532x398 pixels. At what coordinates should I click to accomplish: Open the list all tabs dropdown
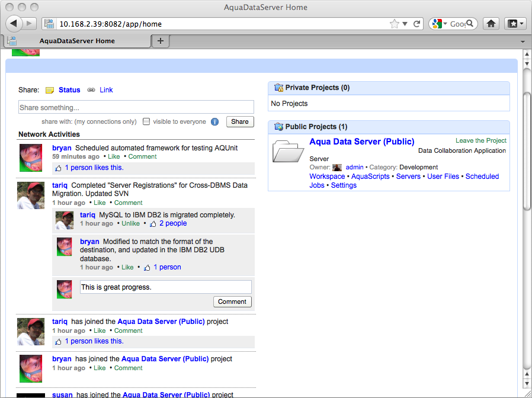[523, 41]
